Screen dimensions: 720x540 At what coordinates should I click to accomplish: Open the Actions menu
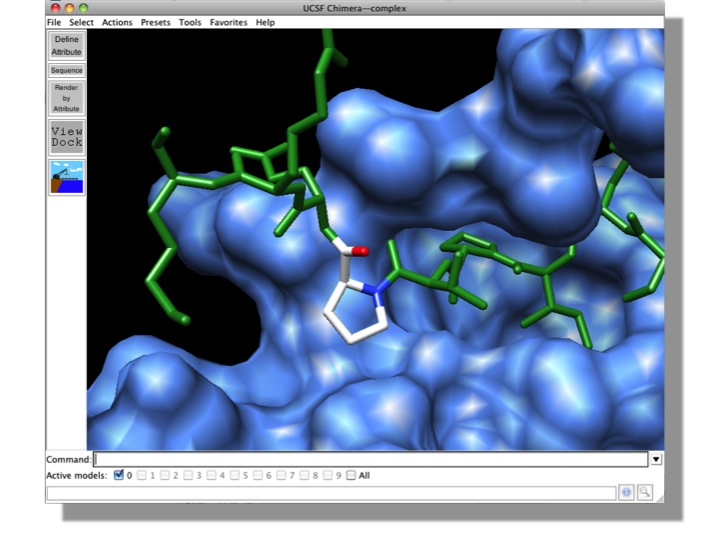117,22
